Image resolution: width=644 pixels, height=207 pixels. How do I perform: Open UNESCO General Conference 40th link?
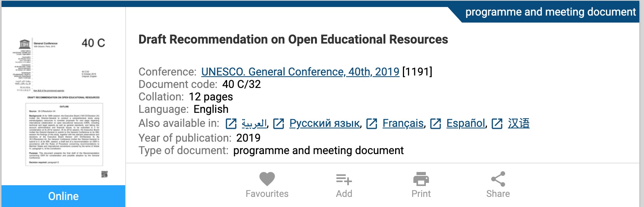tap(300, 72)
